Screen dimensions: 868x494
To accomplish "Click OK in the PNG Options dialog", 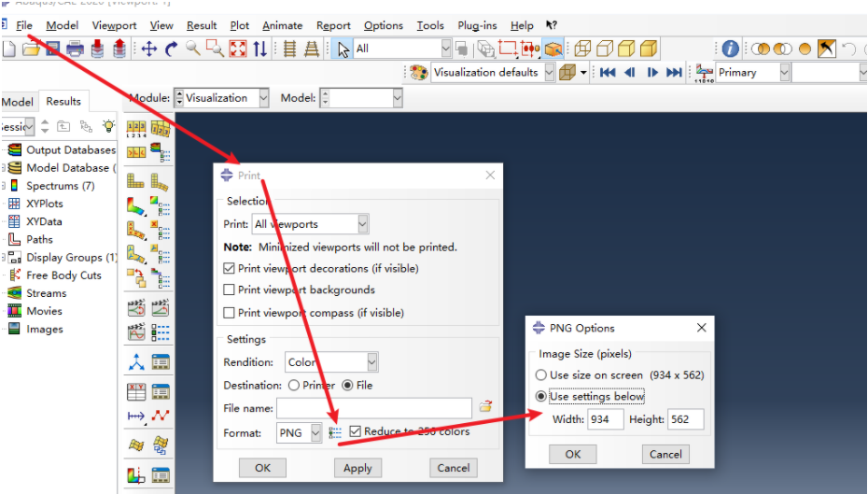I will (572, 454).
